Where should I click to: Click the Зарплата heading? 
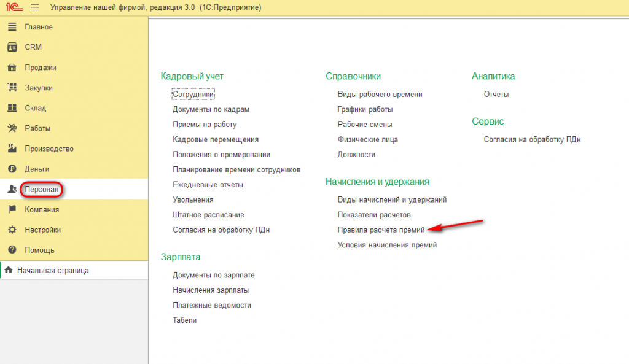click(181, 257)
